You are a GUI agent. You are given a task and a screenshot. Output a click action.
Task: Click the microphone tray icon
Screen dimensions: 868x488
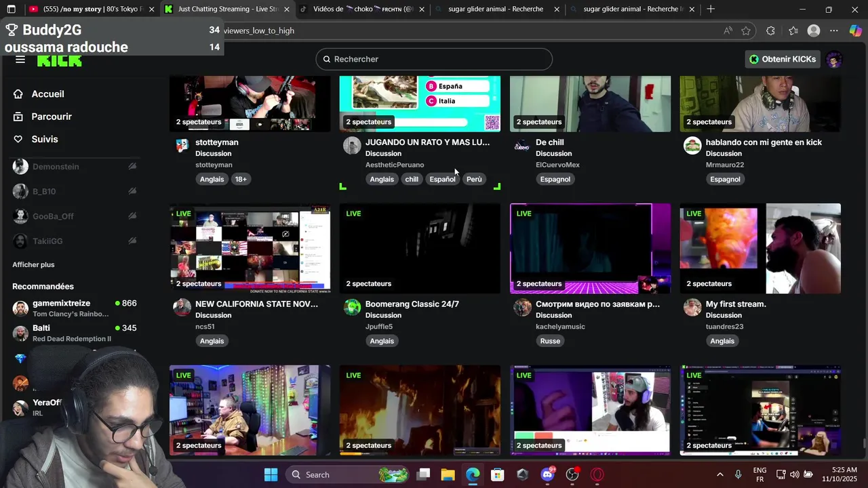click(x=738, y=474)
